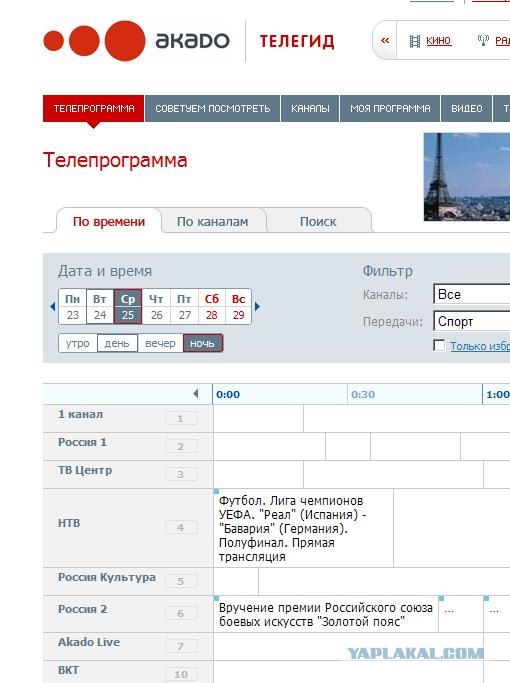Viewport: 510px width, 683px height.
Task: Select Monday 23 in the date picker
Action: coord(73,307)
